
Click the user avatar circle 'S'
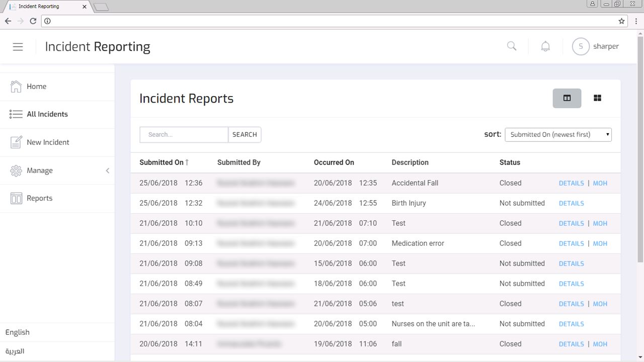click(x=581, y=46)
